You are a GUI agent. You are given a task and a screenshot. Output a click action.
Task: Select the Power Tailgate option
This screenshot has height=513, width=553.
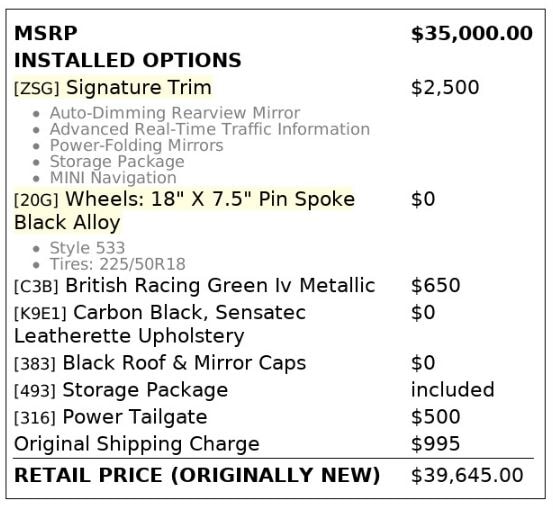click(135, 417)
